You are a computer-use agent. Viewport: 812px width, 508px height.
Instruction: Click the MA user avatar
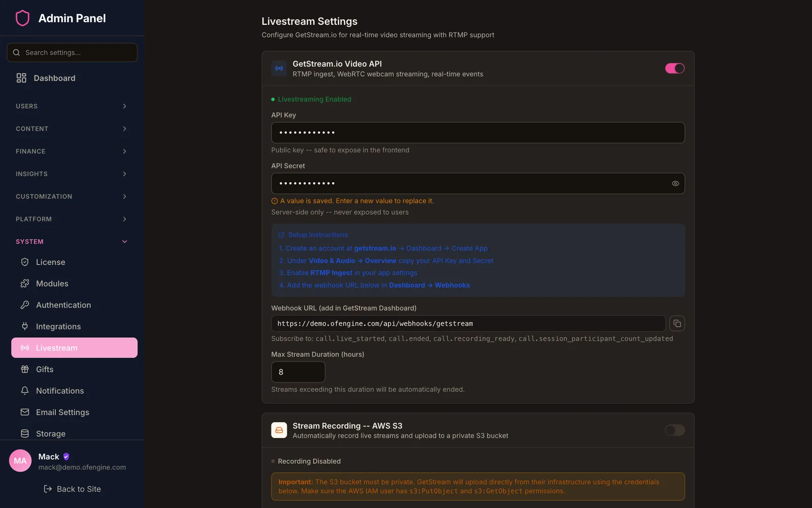(x=20, y=461)
